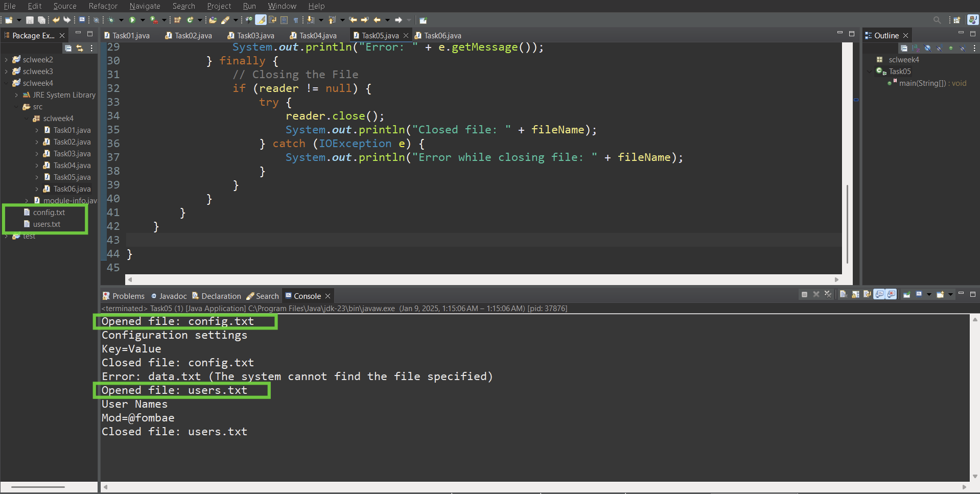Click the Previous Annotation icon
The image size is (980, 494).
click(332, 20)
